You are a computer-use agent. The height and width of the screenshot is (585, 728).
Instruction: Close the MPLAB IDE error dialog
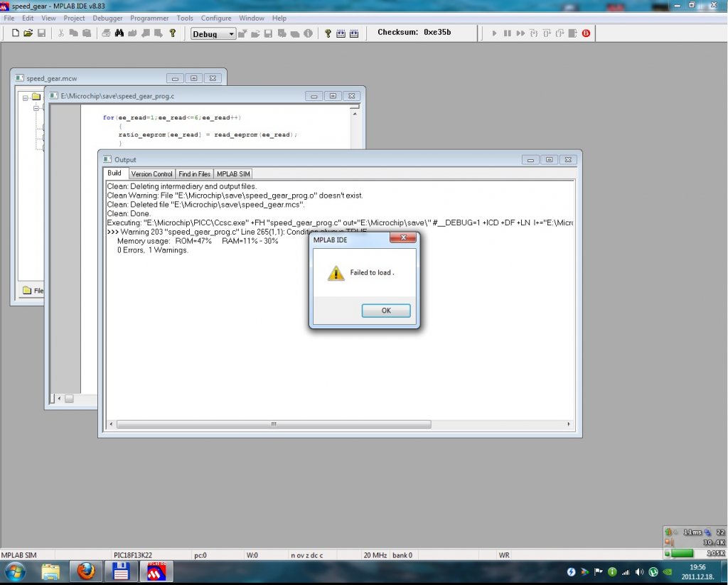403,237
